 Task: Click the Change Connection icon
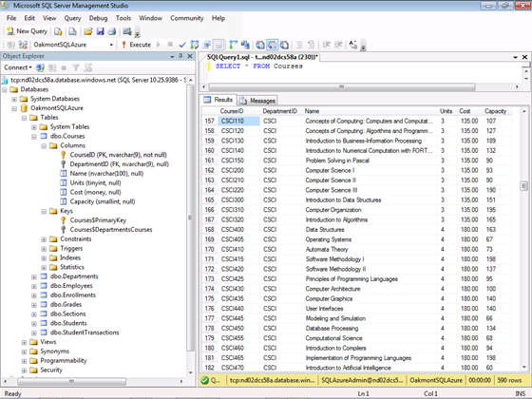[x=23, y=45]
